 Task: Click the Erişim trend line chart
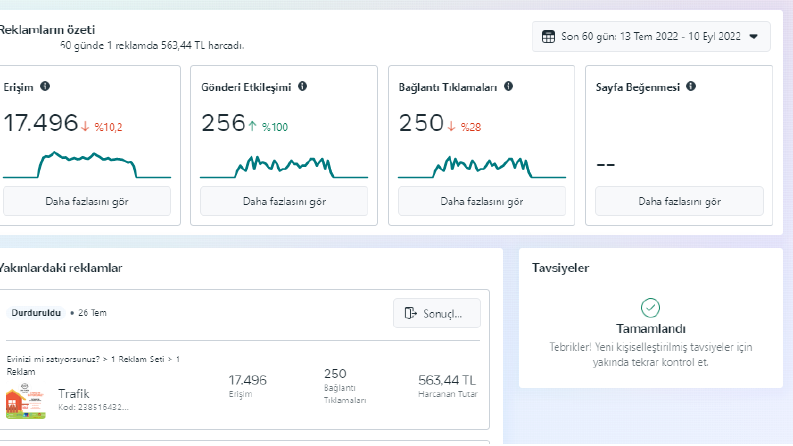(87, 165)
